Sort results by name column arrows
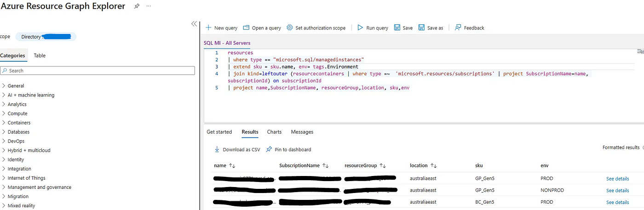 tap(232, 165)
